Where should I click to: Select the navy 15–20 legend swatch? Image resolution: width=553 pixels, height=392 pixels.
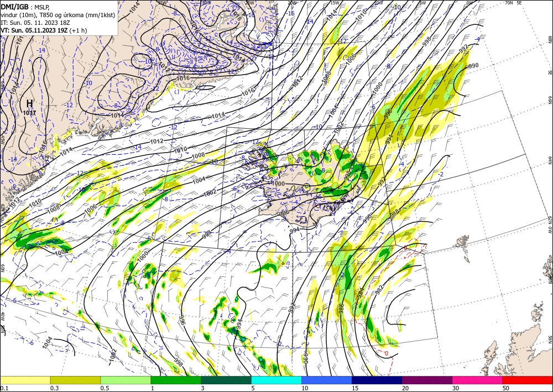click(x=377, y=380)
